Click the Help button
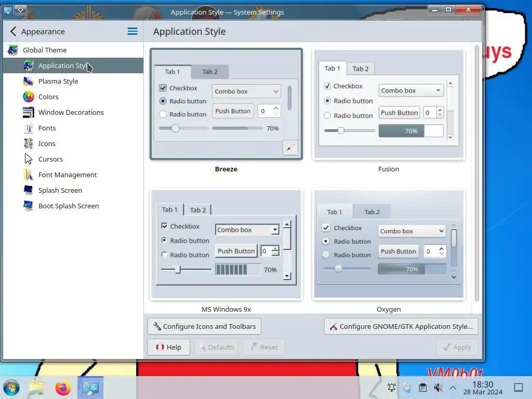Viewport: 532px width, 399px height. pyautogui.click(x=169, y=347)
